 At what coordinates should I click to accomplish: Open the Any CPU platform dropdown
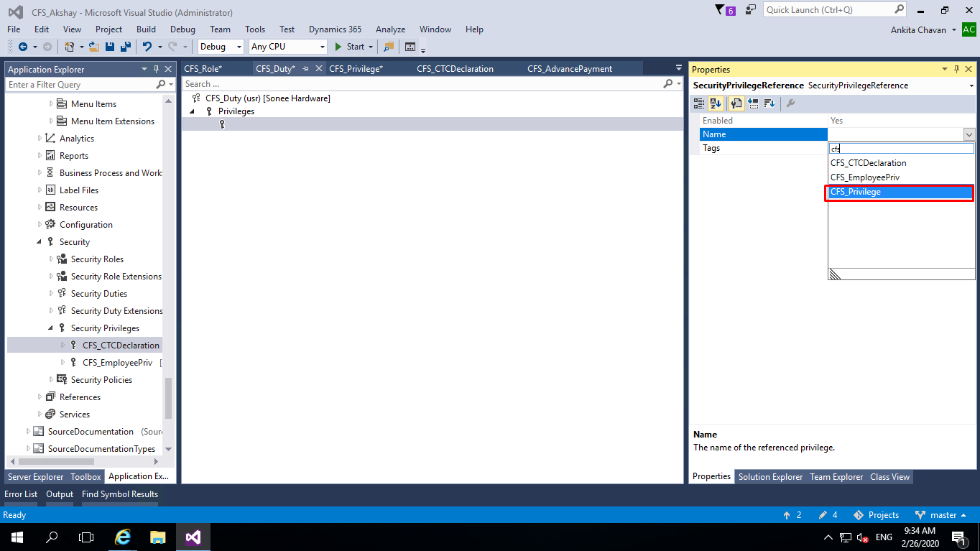(x=287, y=47)
